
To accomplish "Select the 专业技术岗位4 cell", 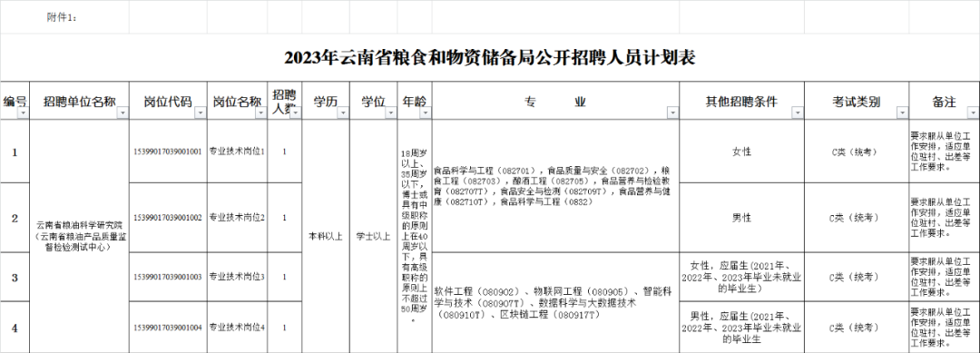I will [x=238, y=328].
